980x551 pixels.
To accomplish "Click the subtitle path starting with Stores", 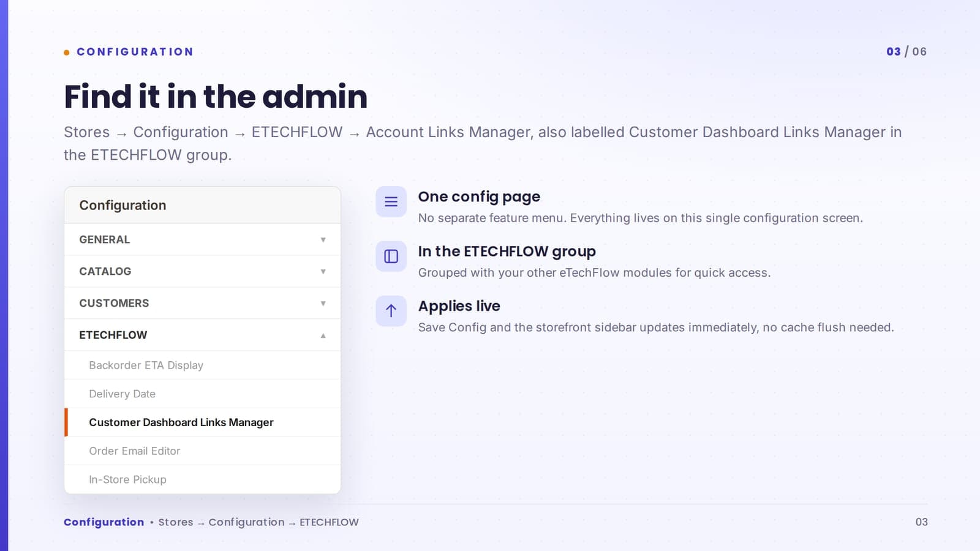I will (483, 143).
